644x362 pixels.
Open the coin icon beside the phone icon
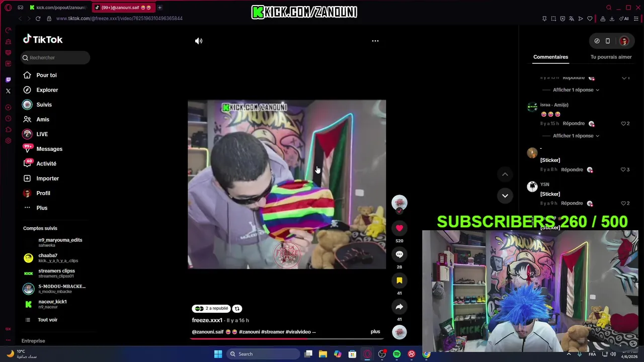(597, 41)
